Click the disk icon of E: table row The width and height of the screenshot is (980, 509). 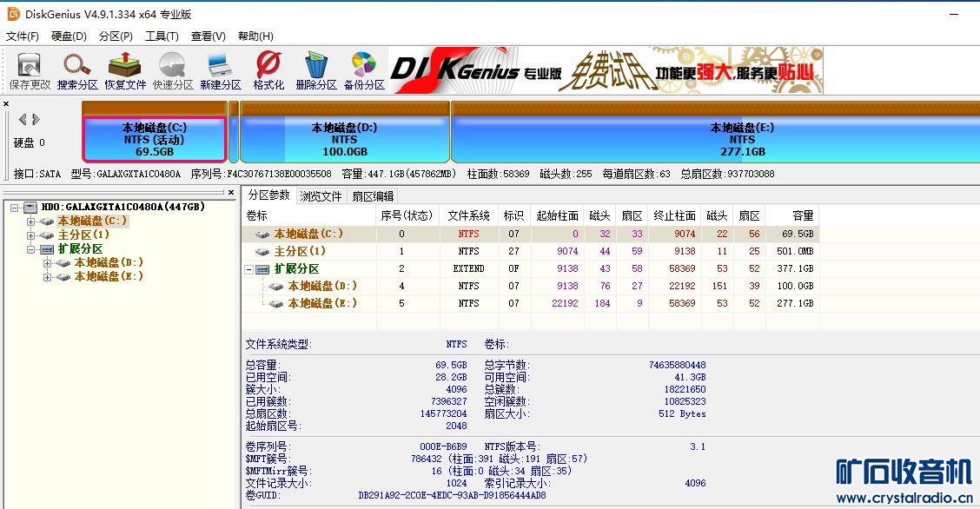coord(275,304)
